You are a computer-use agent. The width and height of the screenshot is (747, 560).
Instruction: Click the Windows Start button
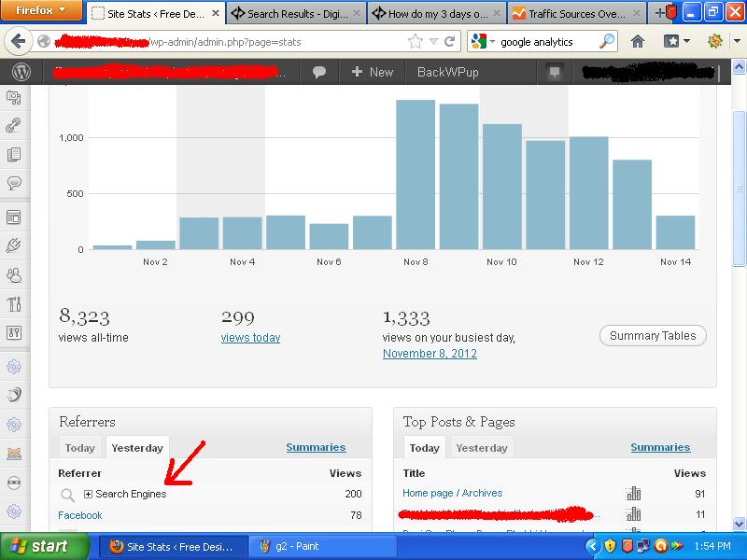click(x=38, y=546)
